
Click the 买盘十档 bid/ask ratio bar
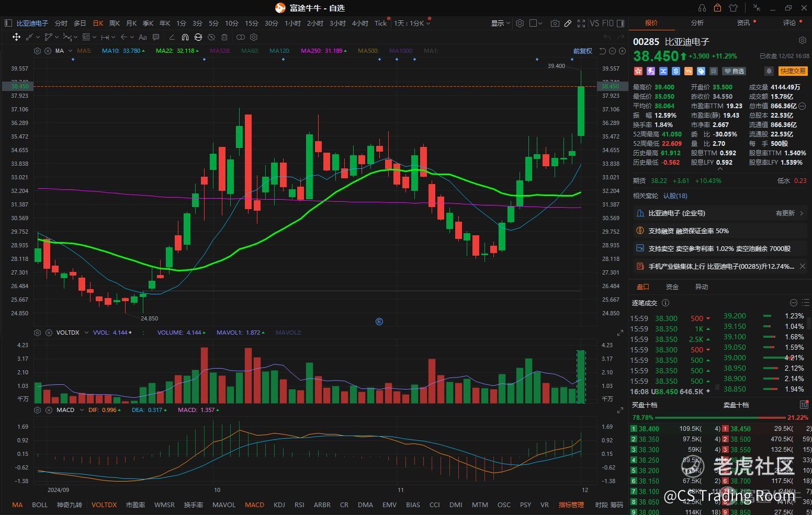(720, 418)
